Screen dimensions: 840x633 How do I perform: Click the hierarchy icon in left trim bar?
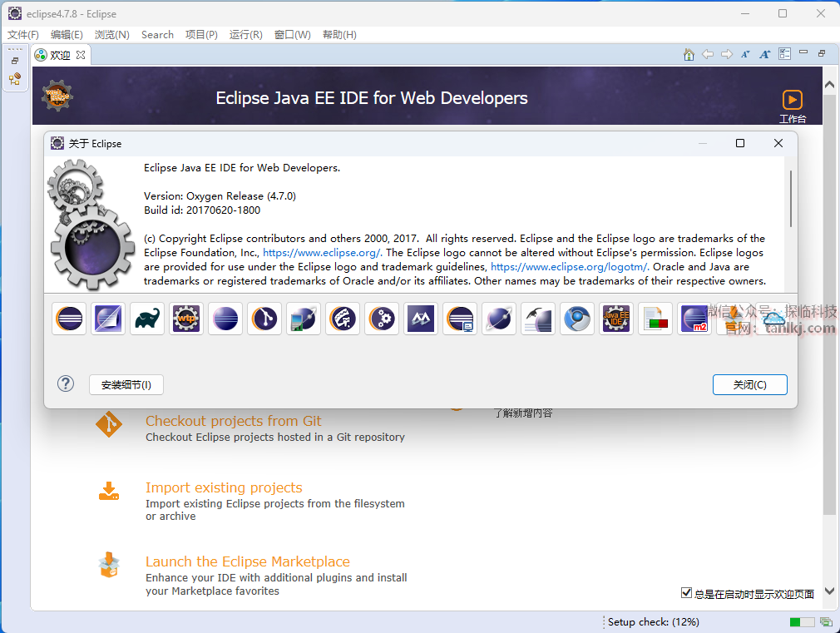click(x=15, y=79)
